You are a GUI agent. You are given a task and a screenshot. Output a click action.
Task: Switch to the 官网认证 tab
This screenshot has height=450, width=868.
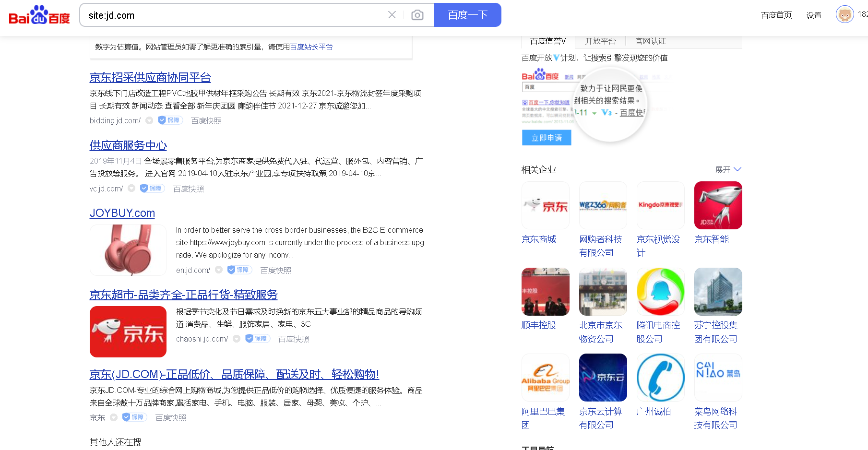click(650, 41)
